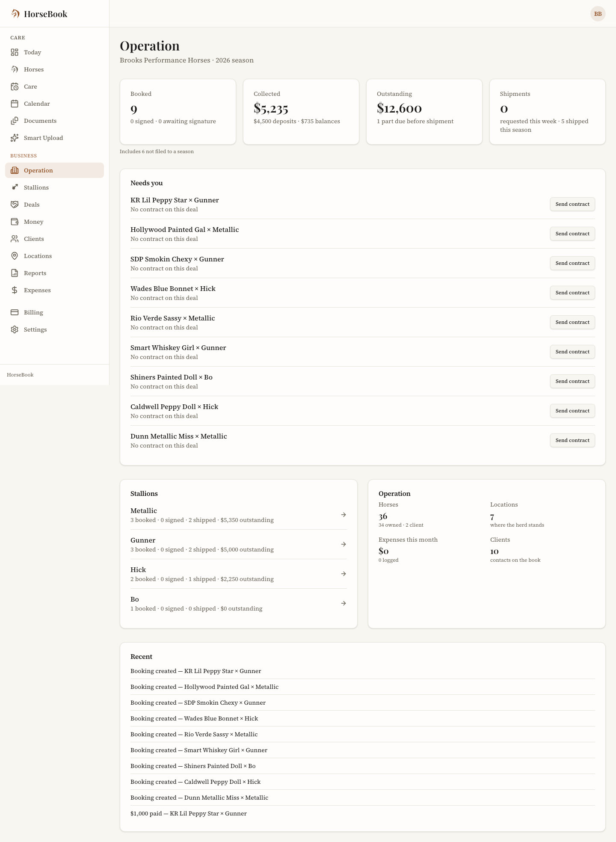616x842 pixels.
Task: Open Bo stallion details arrow
Action: (344, 603)
